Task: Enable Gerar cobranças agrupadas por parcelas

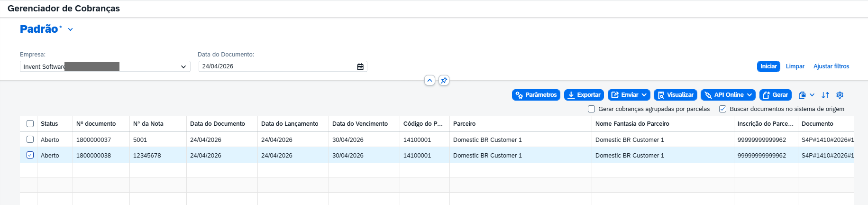Action: [591, 109]
